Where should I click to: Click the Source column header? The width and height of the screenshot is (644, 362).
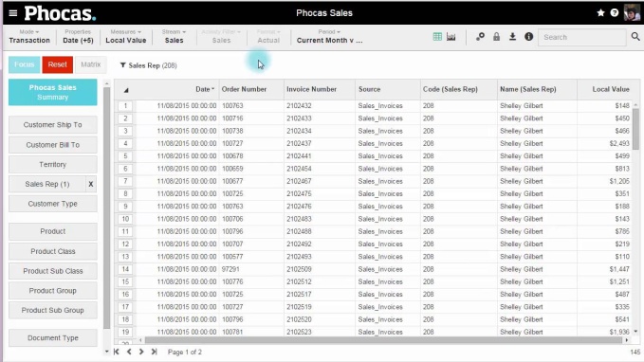coord(387,89)
